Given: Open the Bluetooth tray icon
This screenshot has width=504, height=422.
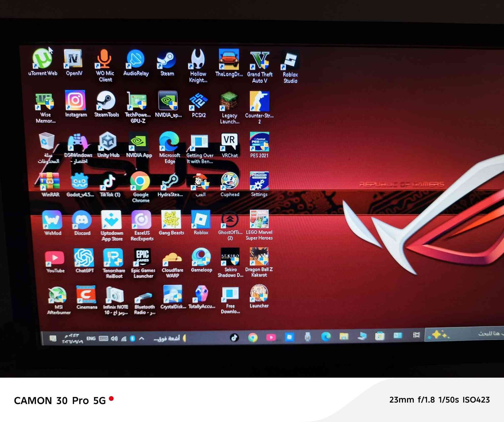Looking at the screenshot, I should point(132,339).
